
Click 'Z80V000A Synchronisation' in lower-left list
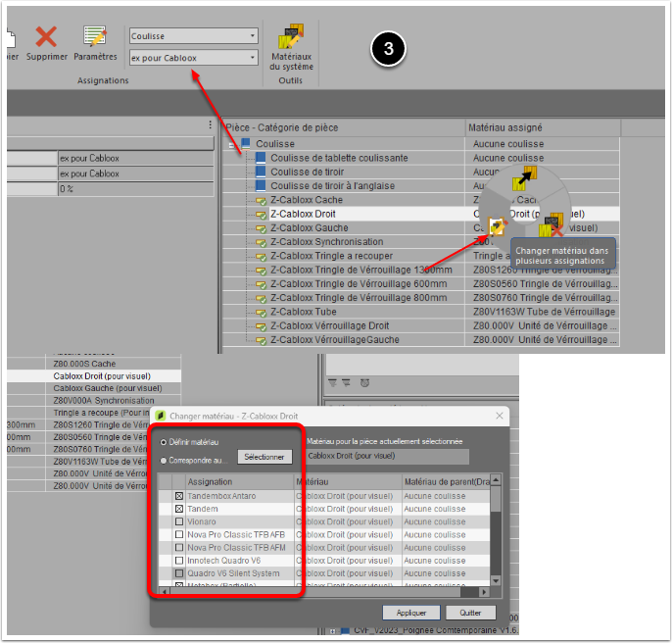coord(104,401)
